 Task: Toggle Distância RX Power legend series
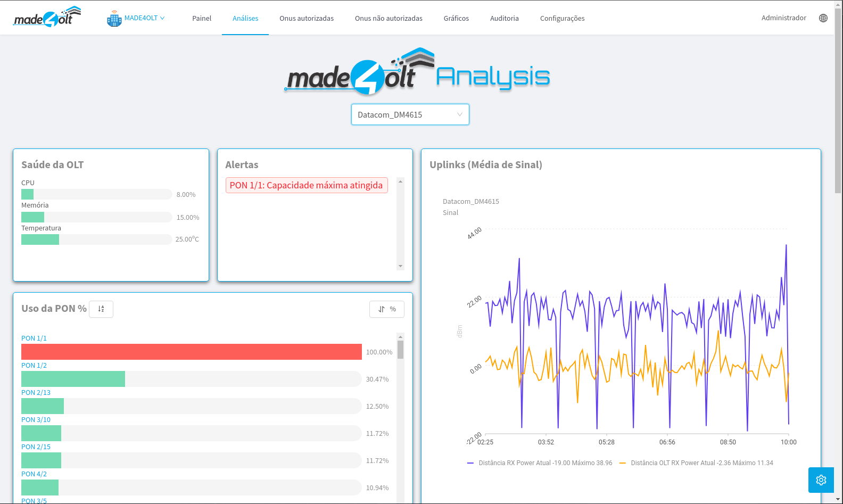click(540, 463)
